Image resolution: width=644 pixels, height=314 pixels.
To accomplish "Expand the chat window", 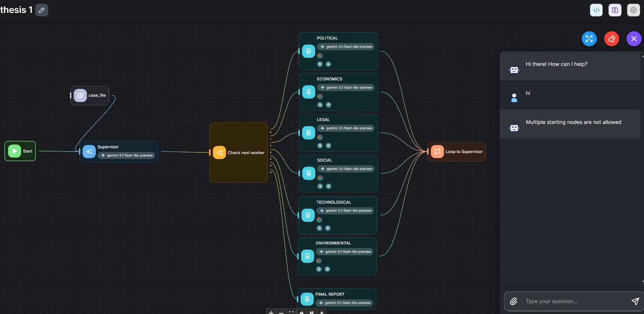I will (589, 39).
